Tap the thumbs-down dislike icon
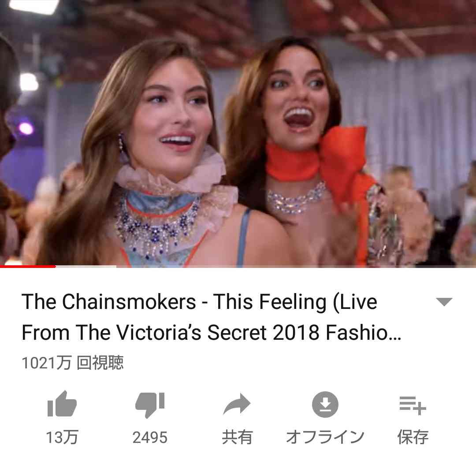Screen dimensions: 476x453 (150, 405)
